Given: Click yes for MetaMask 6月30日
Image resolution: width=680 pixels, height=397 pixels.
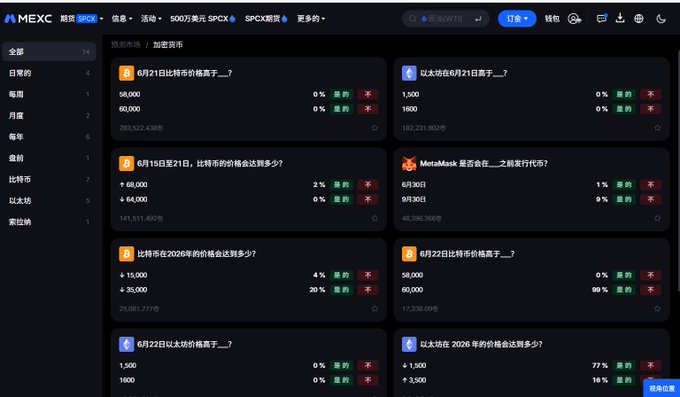Looking at the screenshot, I should pyautogui.click(x=624, y=185).
